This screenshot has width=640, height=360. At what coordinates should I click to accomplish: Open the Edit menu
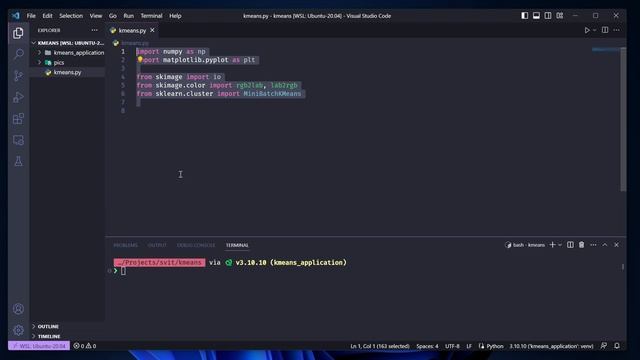tap(47, 16)
